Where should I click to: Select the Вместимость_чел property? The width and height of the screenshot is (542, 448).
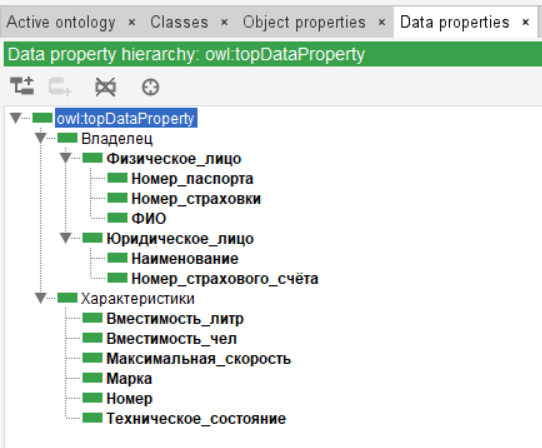(x=171, y=338)
